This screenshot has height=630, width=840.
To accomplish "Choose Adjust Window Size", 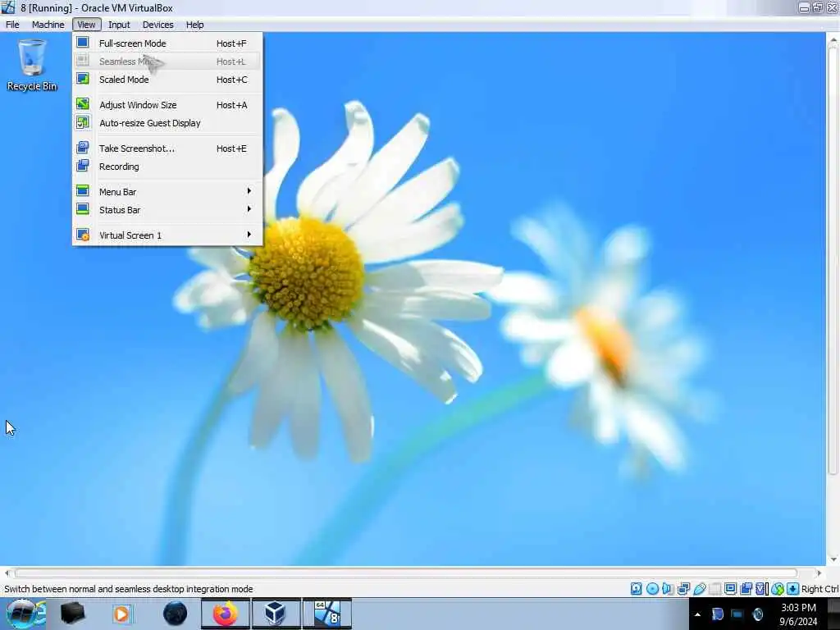I will coord(167,105).
